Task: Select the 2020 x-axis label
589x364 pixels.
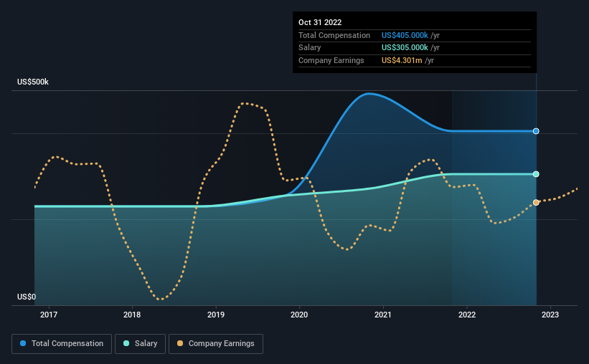Action: (x=299, y=315)
